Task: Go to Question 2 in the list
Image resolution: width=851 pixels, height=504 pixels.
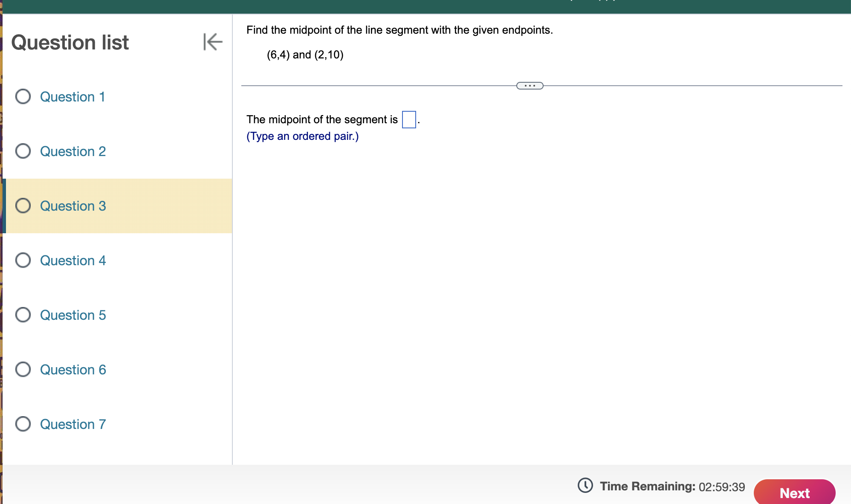Action: tap(73, 151)
